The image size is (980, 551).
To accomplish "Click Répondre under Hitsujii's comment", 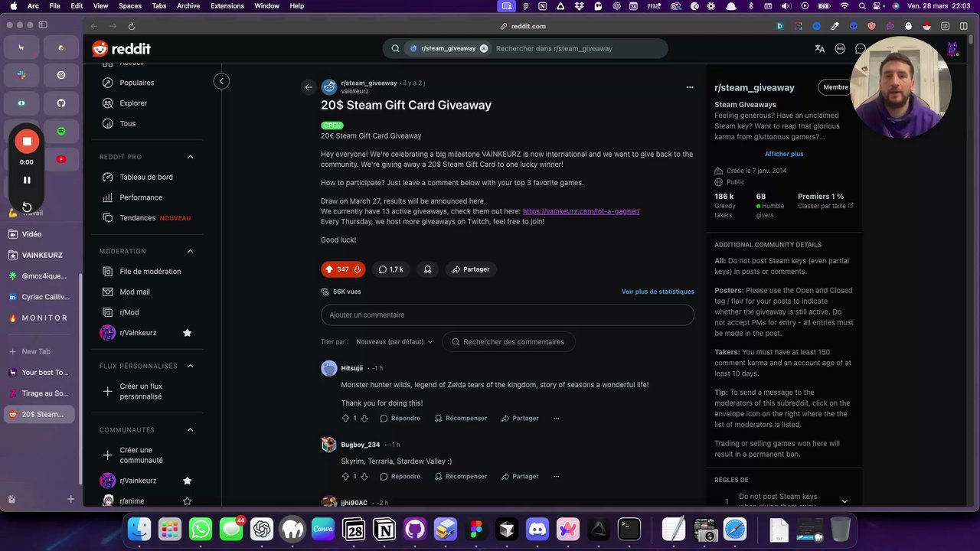I will [x=400, y=419].
